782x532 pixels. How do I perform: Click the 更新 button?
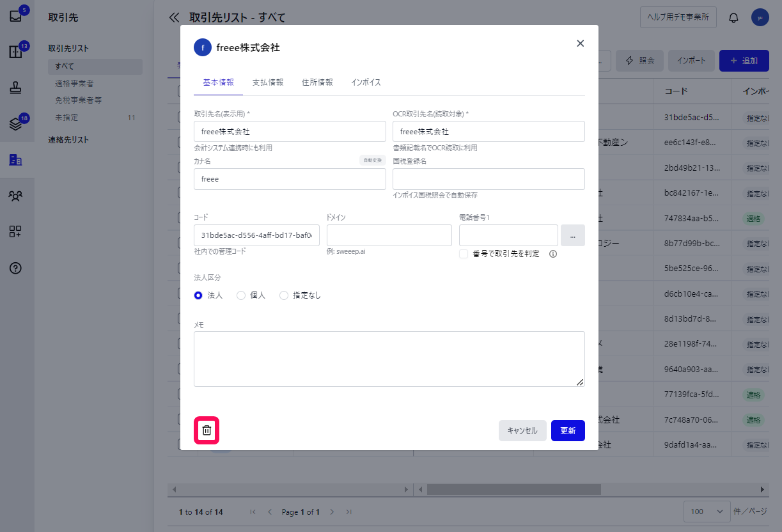click(568, 430)
